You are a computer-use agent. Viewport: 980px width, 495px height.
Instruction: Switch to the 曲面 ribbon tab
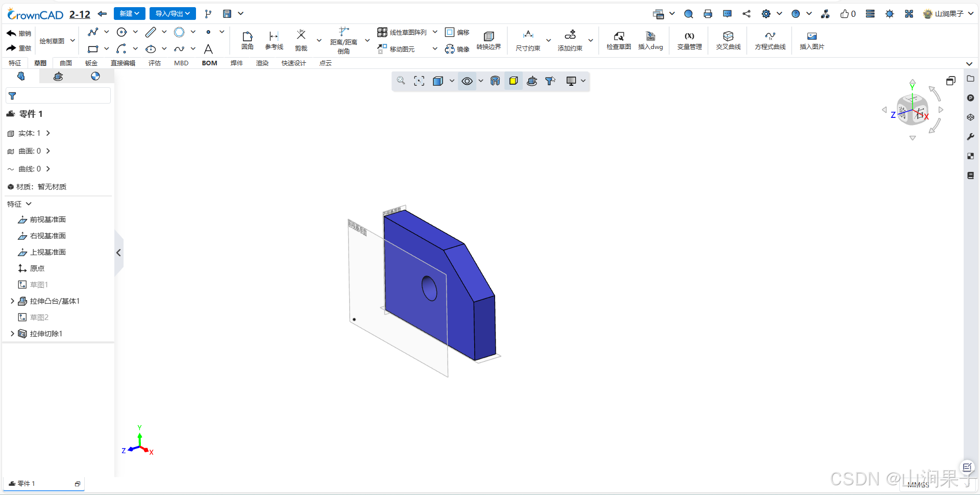tap(66, 63)
